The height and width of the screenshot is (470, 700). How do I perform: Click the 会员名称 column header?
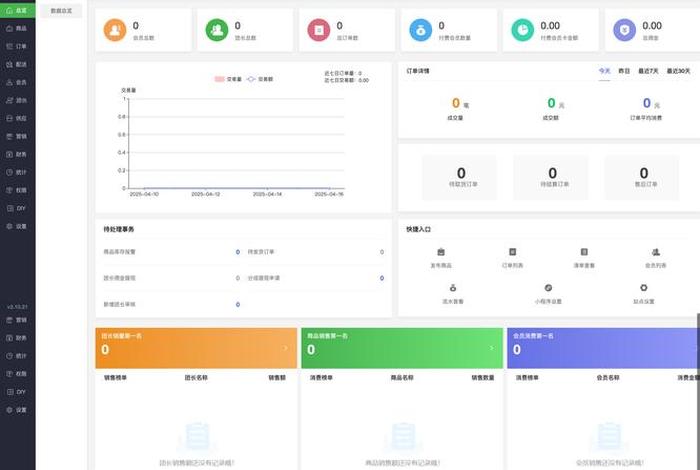point(608,378)
